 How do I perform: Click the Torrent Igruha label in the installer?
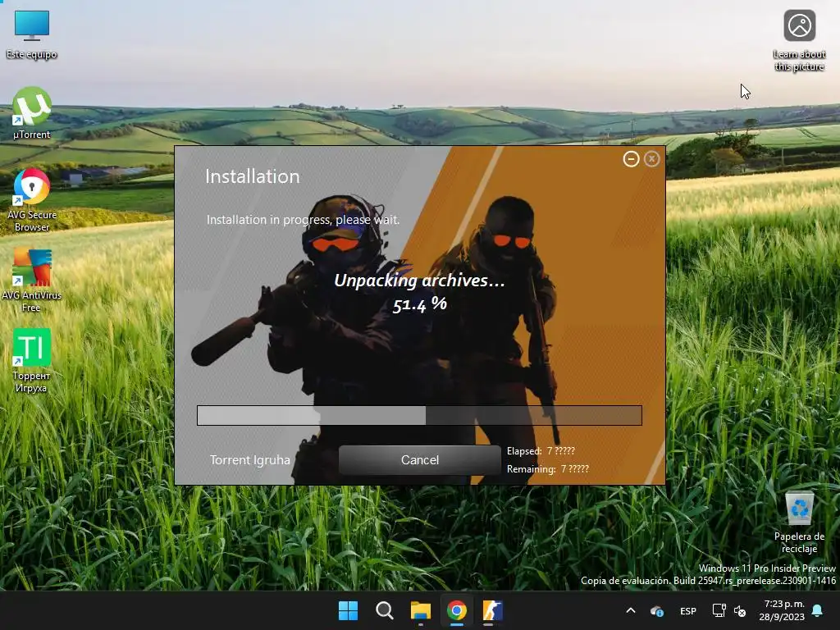[249, 460]
